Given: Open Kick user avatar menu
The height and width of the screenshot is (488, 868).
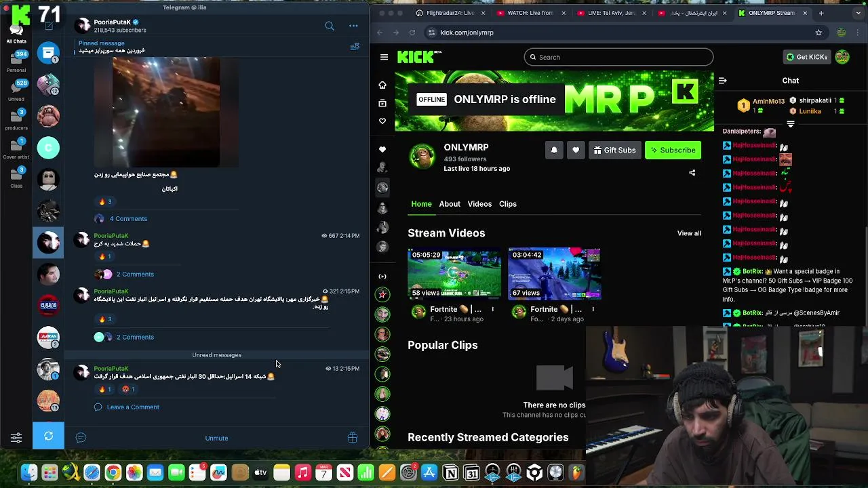Looking at the screenshot, I should click(x=842, y=57).
